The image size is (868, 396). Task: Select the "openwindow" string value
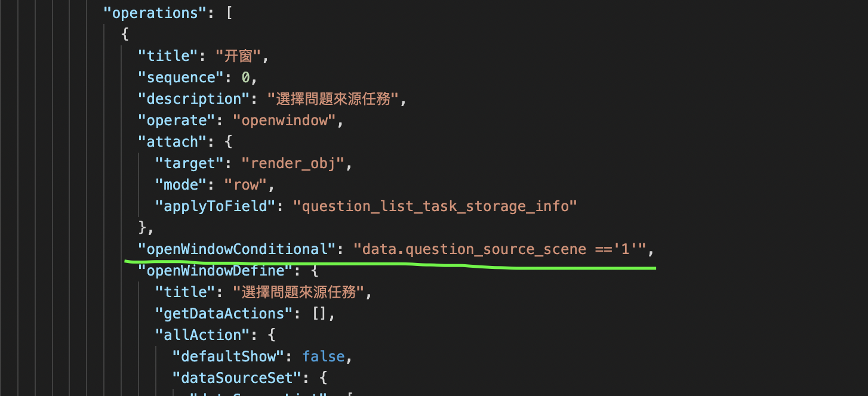pos(285,120)
